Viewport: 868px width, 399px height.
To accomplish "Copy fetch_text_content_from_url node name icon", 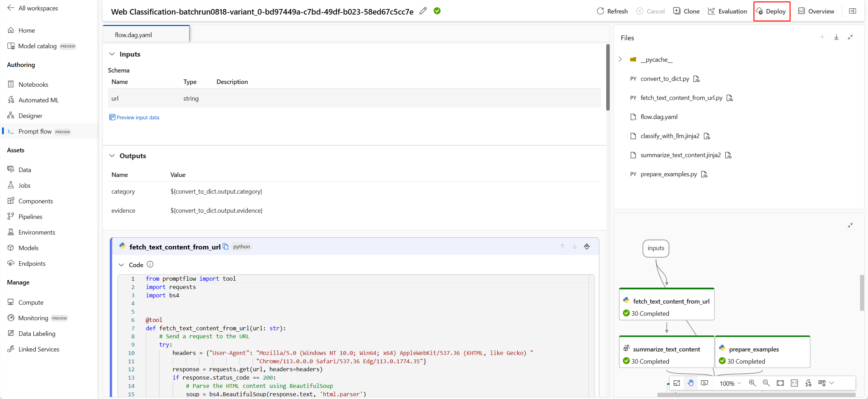I will coord(226,247).
